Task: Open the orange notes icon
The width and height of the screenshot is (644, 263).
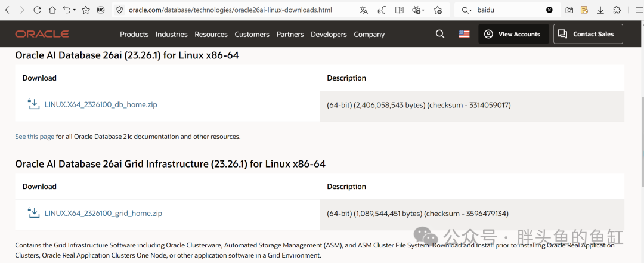Action: pyautogui.click(x=584, y=10)
